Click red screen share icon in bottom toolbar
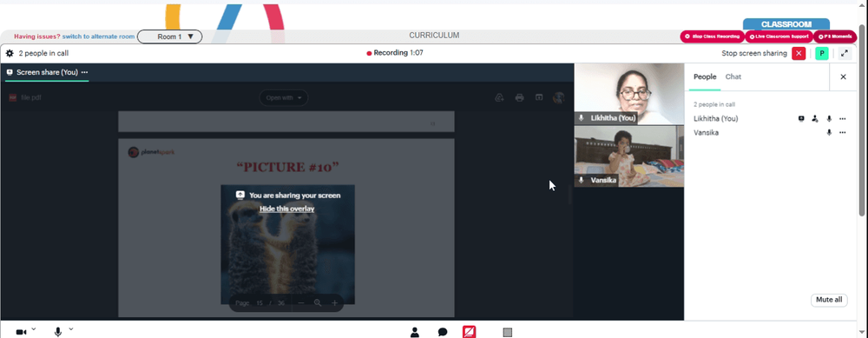Image resolution: width=868 pixels, height=338 pixels. pyautogui.click(x=470, y=332)
